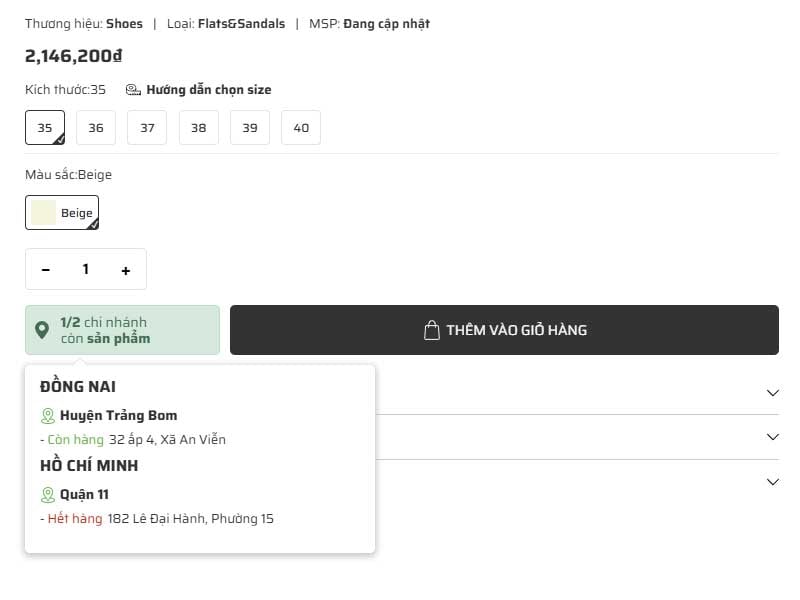800x600 pixels.
Task: Pick size 40
Action: [x=301, y=128]
